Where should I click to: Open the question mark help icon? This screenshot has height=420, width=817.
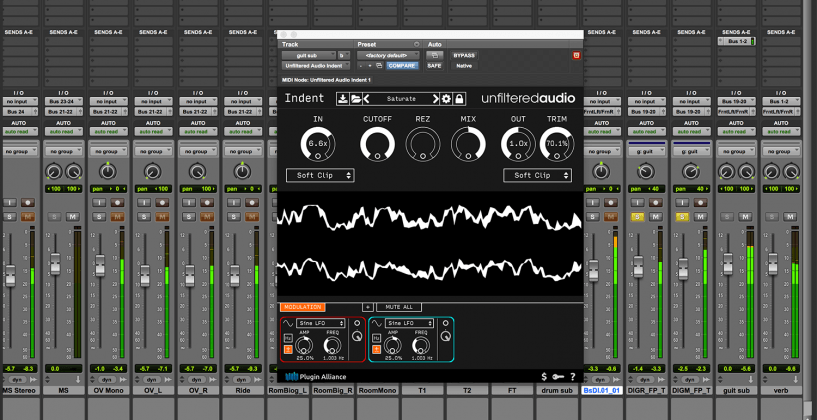click(x=572, y=376)
